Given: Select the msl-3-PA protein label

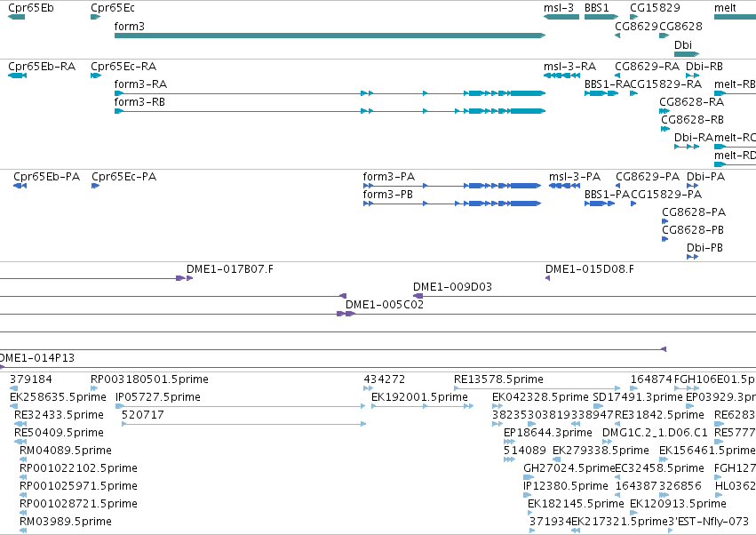Looking at the screenshot, I should pyautogui.click(x=575, y=177).
